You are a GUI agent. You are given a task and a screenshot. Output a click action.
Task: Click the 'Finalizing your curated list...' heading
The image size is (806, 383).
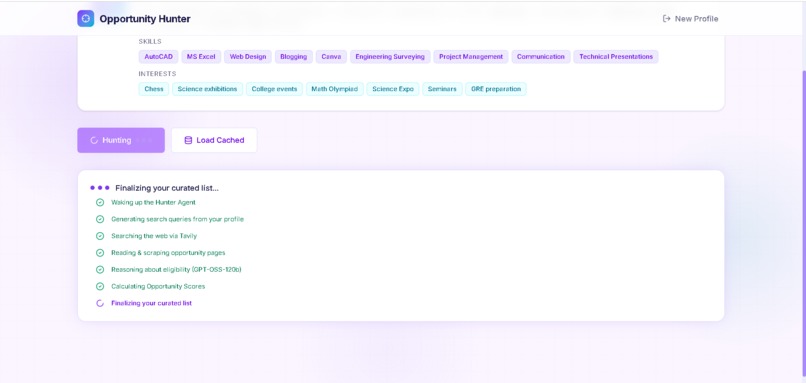[x=167, y=188]
